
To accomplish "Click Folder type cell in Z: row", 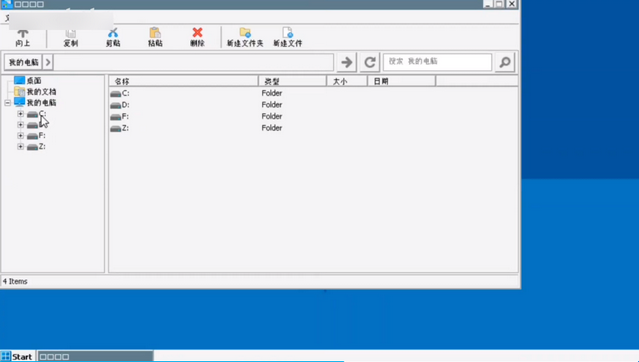I will [x=272, y=128].
